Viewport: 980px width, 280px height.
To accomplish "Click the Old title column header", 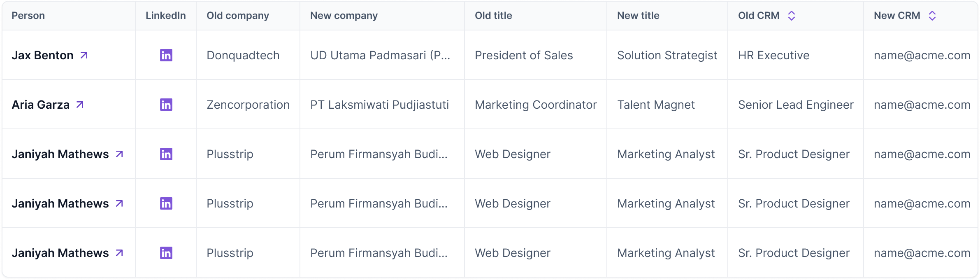I will click(x=493, y=16).
